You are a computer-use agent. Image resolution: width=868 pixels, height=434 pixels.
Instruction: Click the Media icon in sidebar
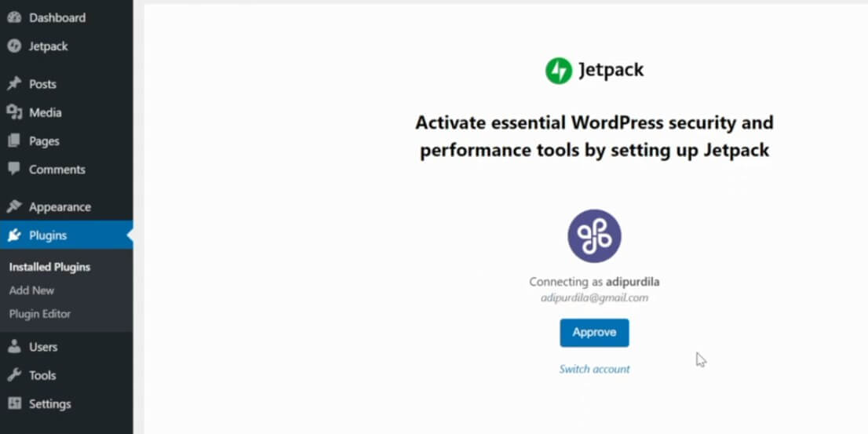(x=14, y=112)
